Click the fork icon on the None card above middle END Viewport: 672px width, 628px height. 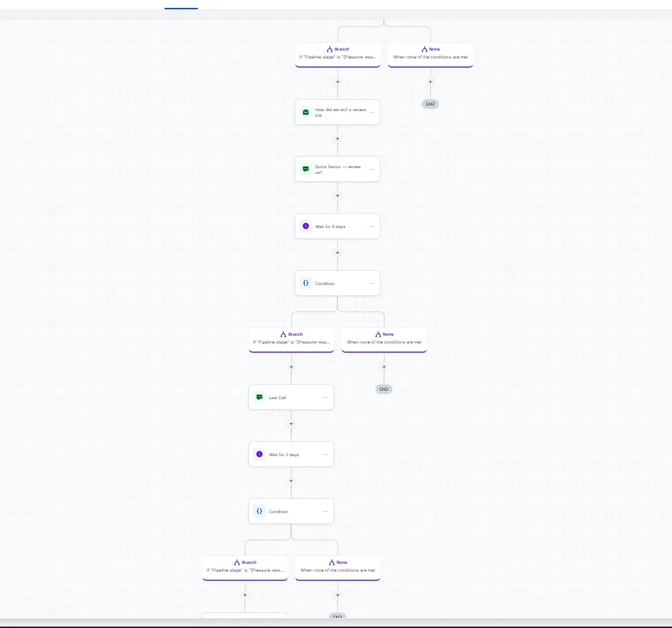(x=378, y=334)
